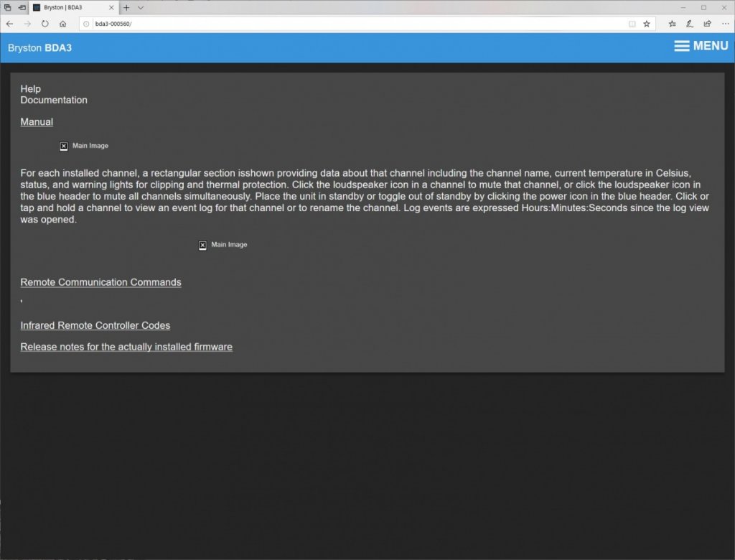
Task: Open release notes for installed firmware
Action: pyautogui.click(x=126, y=347)
